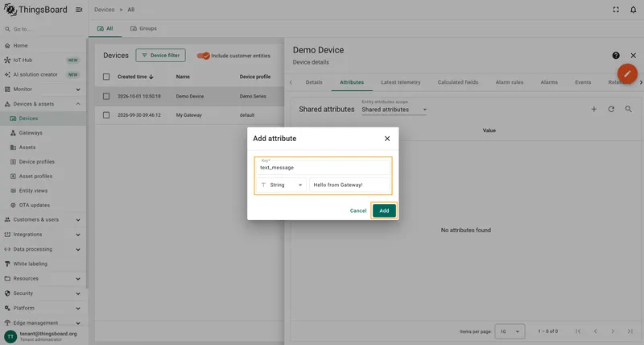Expand the Platform section

pos(43,308)
